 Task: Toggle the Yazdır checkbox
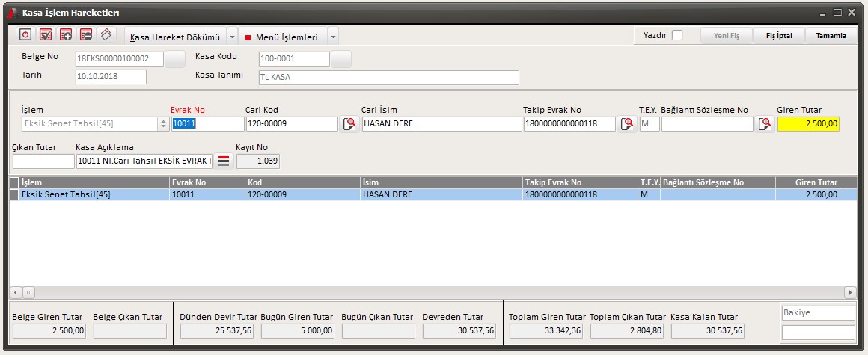(677, 35)
